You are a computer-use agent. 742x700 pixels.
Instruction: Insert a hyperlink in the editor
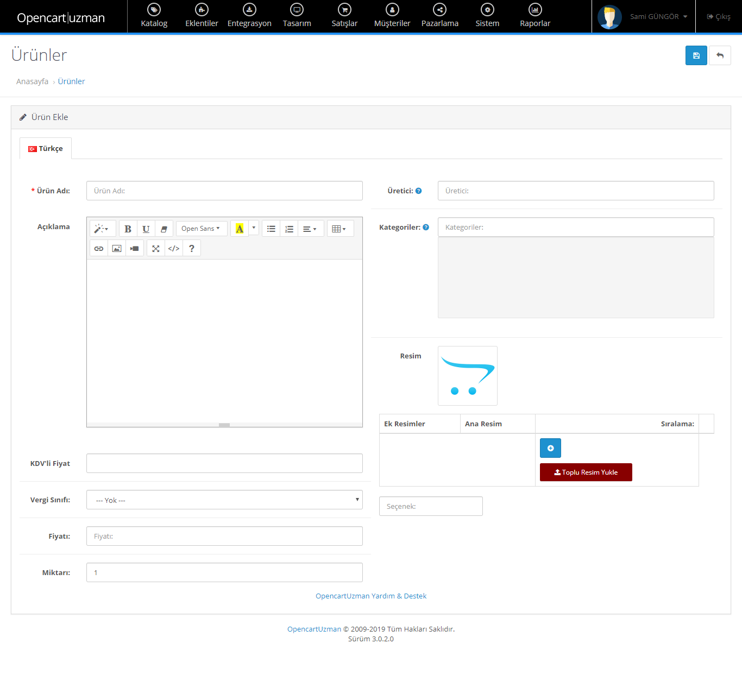pyautogui.click(x=99, y=248)
